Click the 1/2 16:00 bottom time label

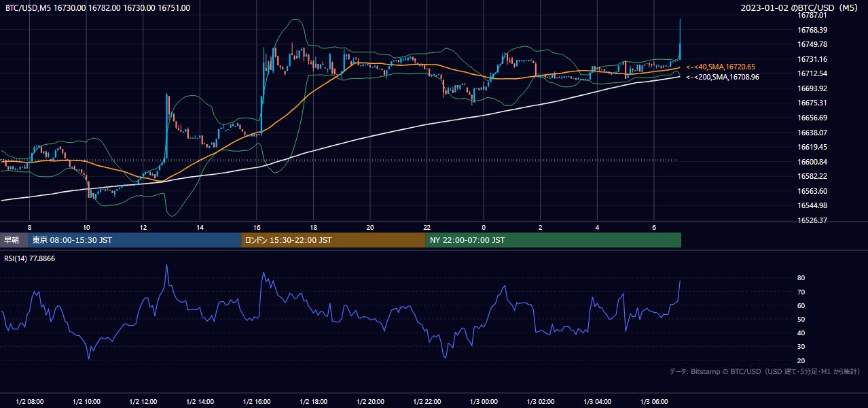point(257,402)
